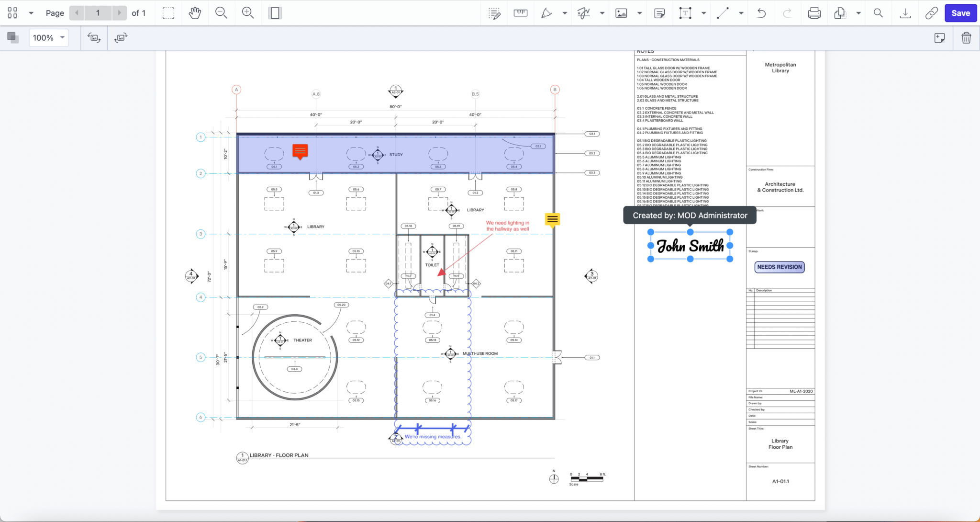Screen dimensions: 980x522
Task: Open the sticky note comment tool
Action: 659,13
